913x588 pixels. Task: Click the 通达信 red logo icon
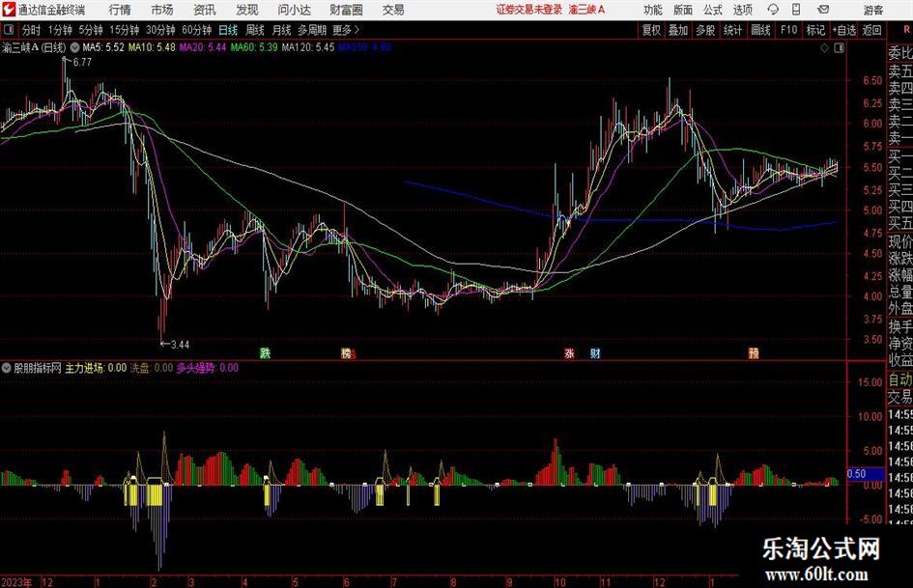pos(8,10)
